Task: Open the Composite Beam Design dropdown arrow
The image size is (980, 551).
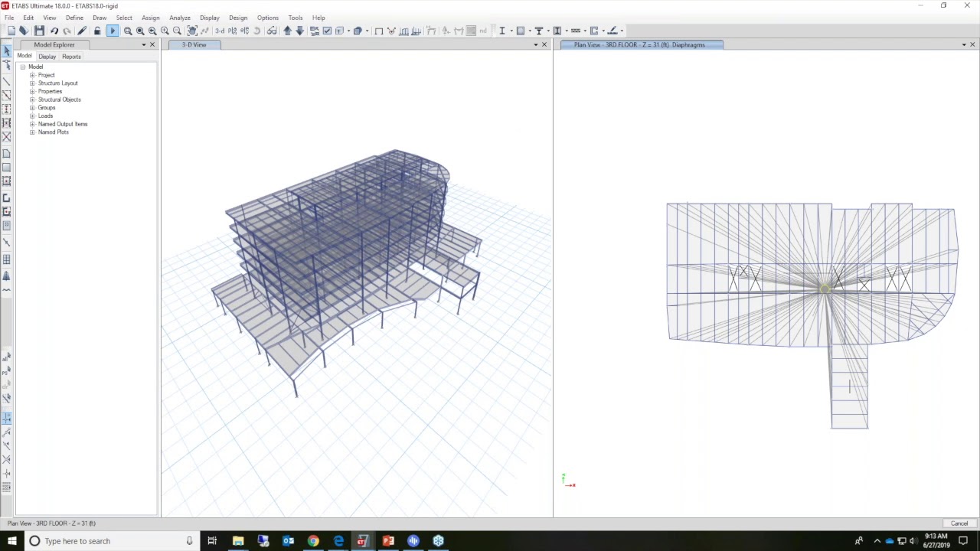Action: (547, 31)
